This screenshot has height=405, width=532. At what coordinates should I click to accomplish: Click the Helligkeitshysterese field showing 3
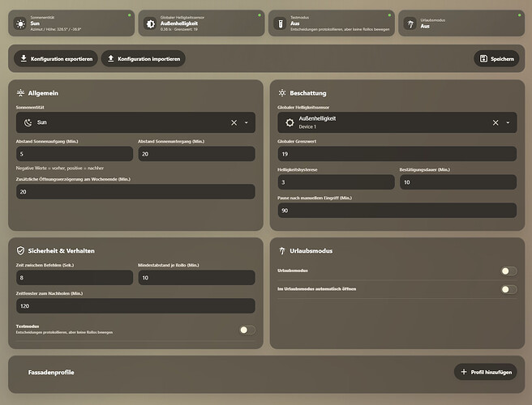tap(337, 182)
